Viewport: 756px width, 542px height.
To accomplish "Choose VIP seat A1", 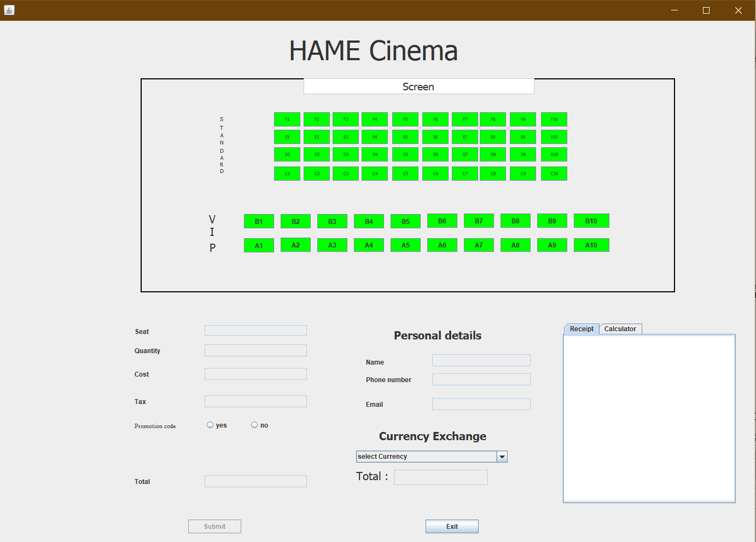I will point(259,245).
